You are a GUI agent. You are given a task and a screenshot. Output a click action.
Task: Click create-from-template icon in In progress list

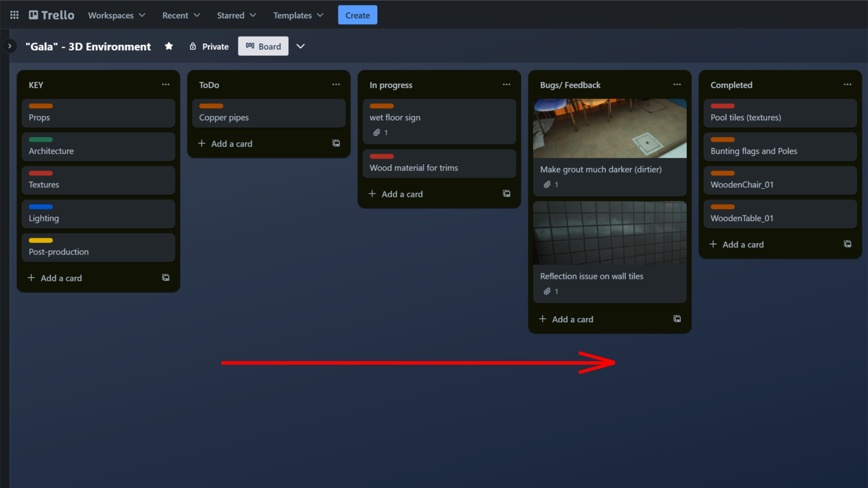[x=506, y=194]
